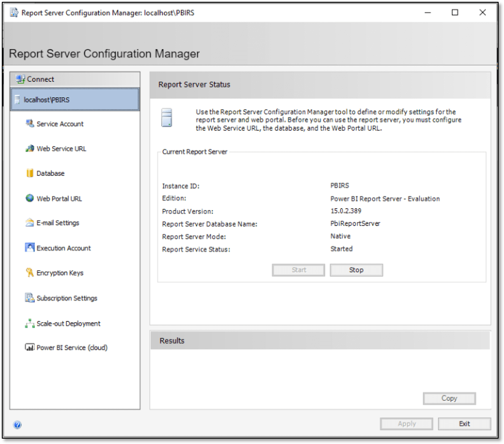The image size is (504, 444).
Task: Click the Apply button
Action: click(406, 424)
